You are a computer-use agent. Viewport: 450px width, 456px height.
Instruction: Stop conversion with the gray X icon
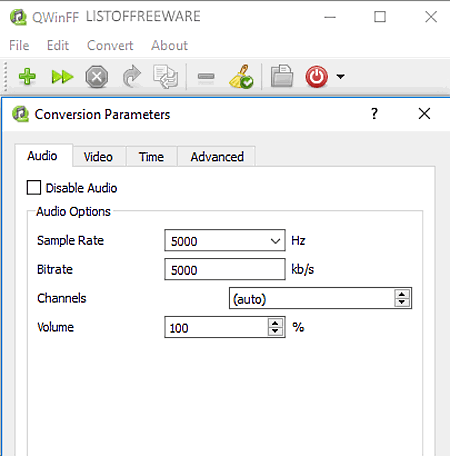(x=97, y=77)
